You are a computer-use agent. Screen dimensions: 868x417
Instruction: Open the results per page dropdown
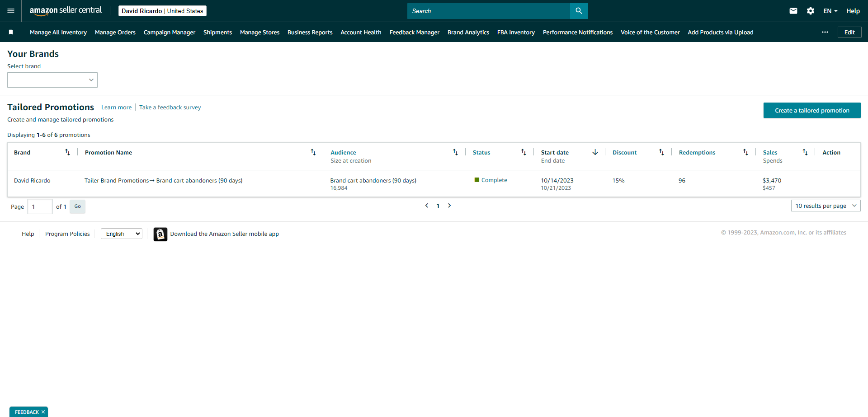(x=826, y=206)
